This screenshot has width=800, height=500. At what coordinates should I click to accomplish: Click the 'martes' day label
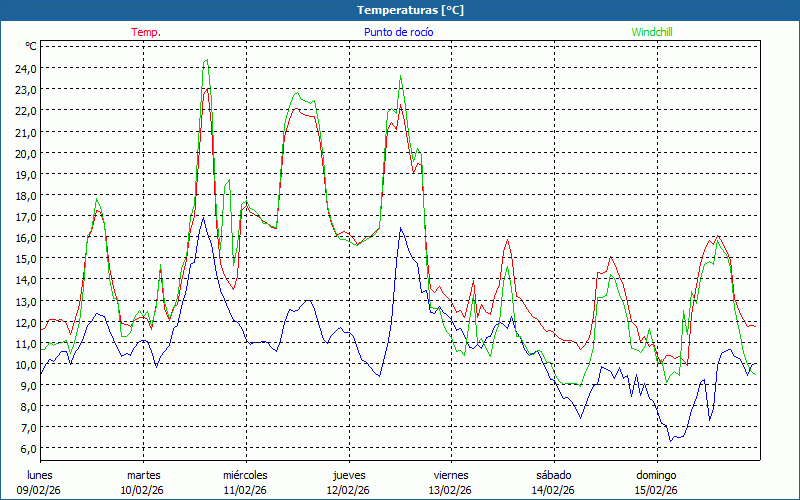tap(143, 475)
